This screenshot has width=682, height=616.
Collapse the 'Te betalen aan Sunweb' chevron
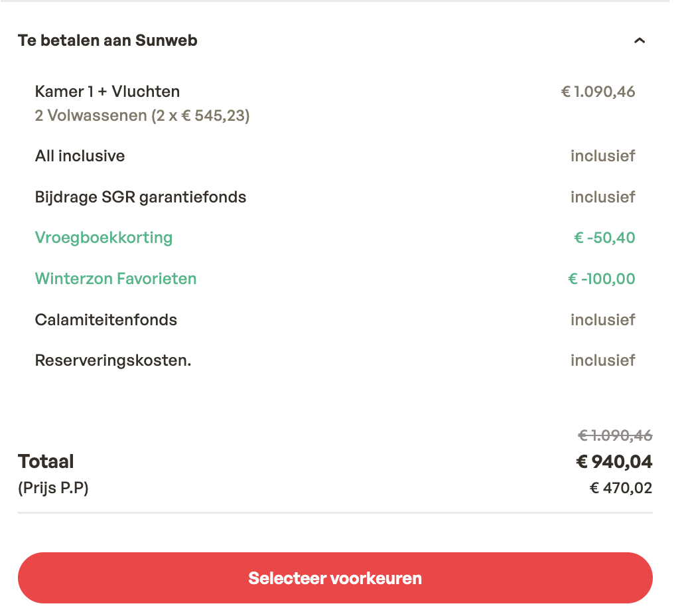click(x=639, y=40)
